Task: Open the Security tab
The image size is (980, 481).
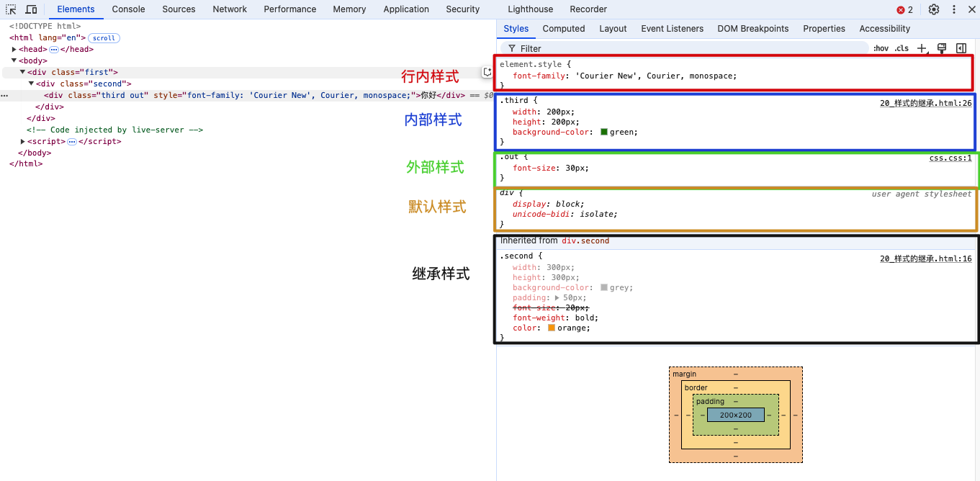Action: click(463, 9)
